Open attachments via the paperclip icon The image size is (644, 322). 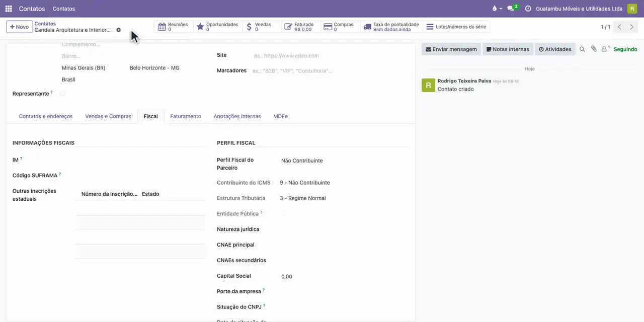pos(594,49)
